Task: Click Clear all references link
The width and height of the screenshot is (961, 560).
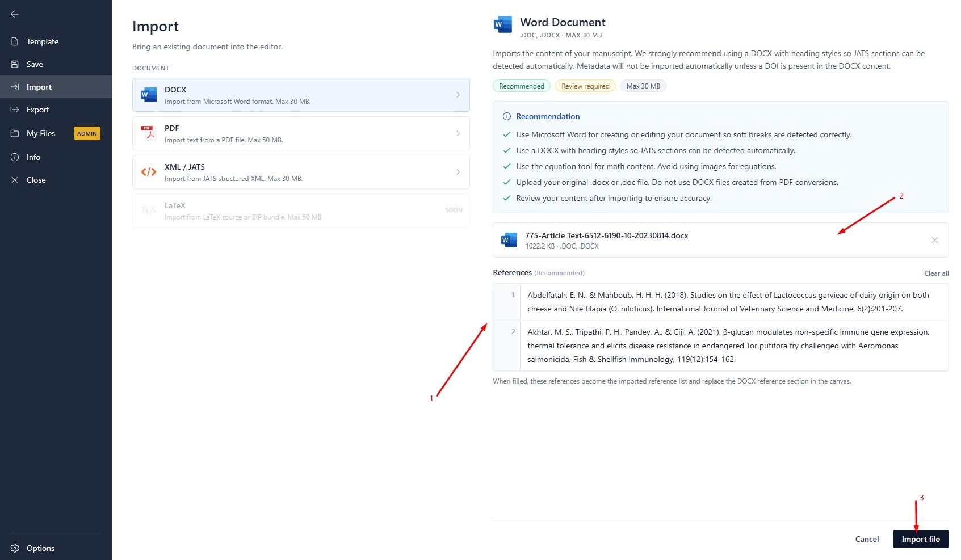Action: (936, 273)
